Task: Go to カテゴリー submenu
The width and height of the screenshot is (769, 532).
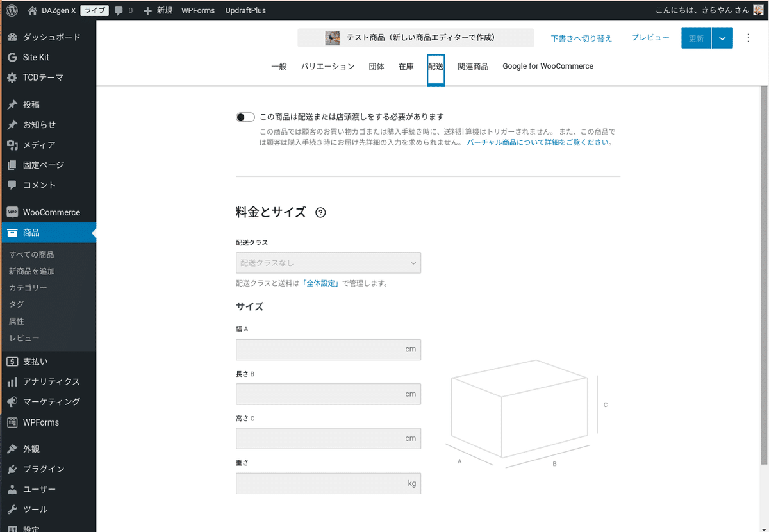Action: click(28, 288)
